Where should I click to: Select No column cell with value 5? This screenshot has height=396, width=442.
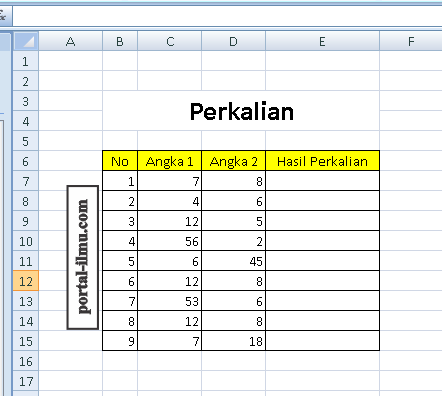click(120, 261)
